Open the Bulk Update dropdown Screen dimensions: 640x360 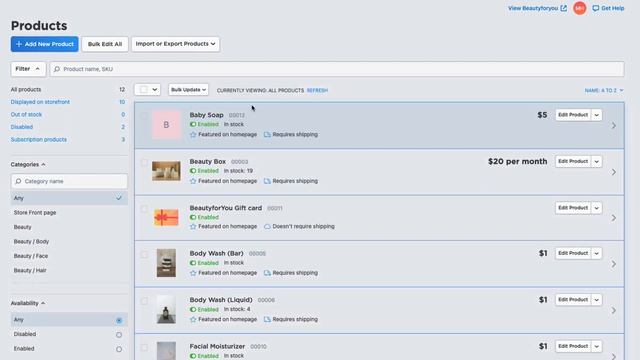tap(188, 90)
